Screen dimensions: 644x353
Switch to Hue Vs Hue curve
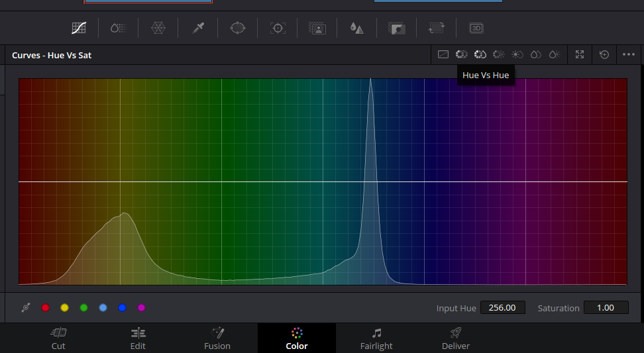[462, 54]
